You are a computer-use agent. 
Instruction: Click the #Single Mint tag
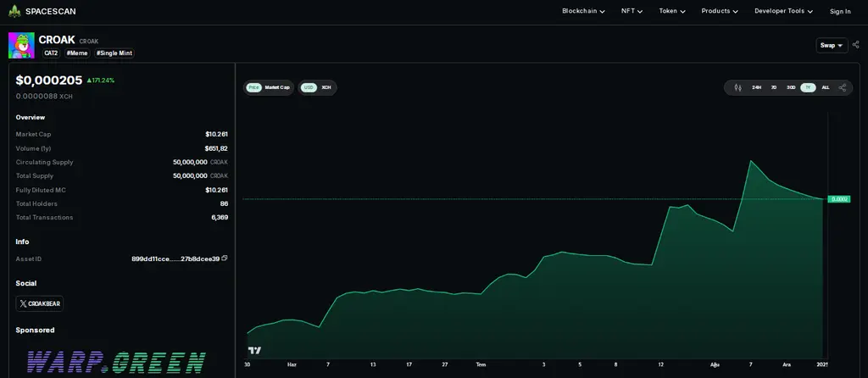(114, 53)
